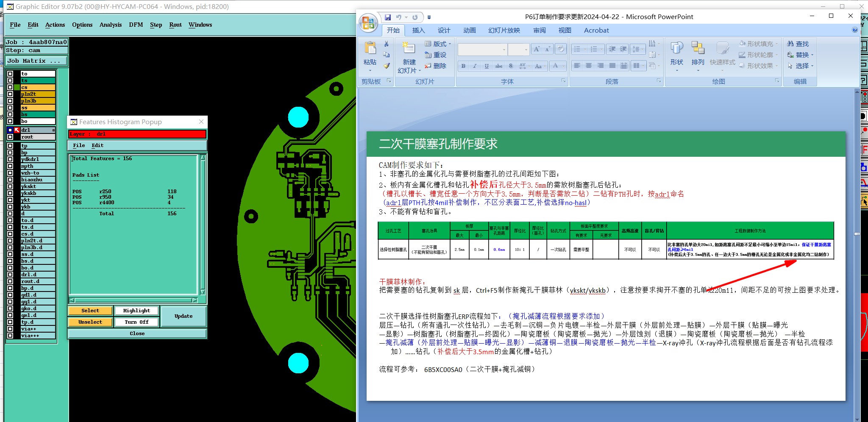Click the Update button in Histogram popup
This screenshot has height=422, width=868.
[184, 316]
